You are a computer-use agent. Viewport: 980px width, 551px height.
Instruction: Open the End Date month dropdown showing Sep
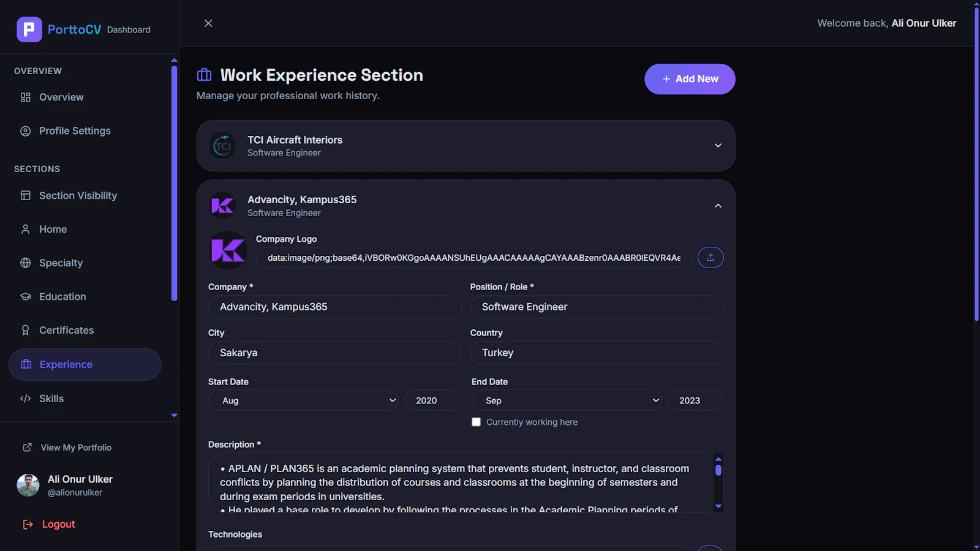pos(567,400)
